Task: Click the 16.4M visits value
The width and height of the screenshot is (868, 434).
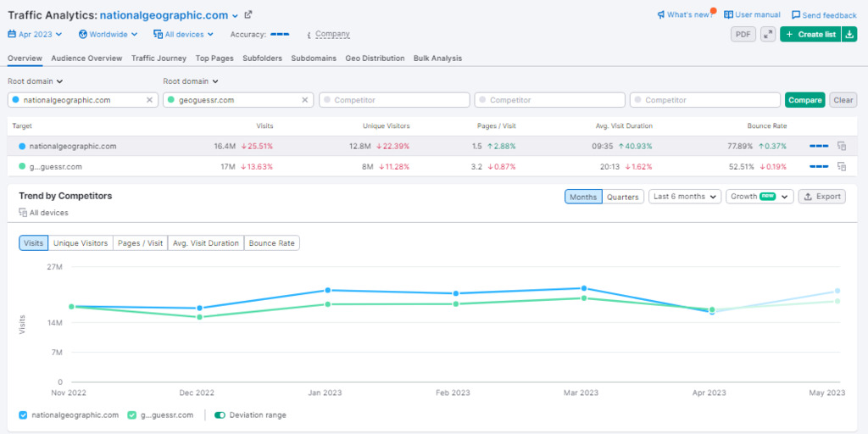Action: [225, 146]
